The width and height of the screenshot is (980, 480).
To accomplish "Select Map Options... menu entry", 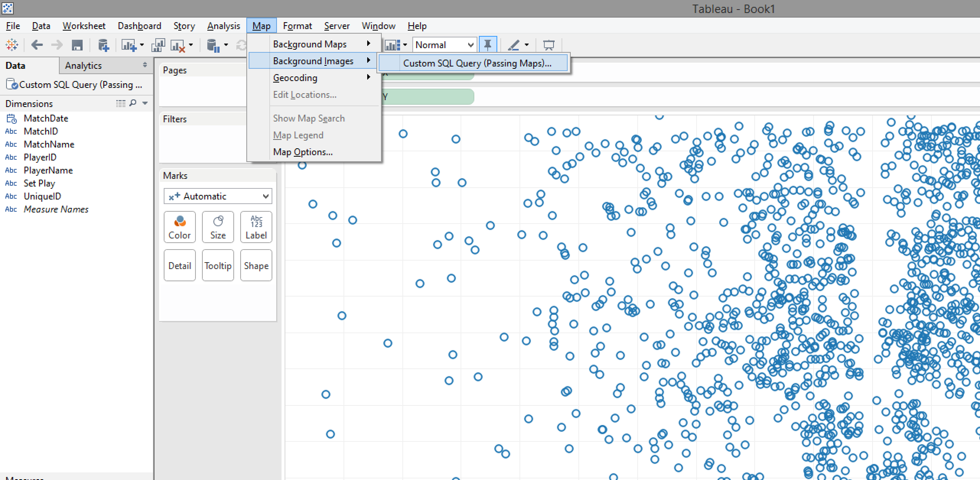I will tap(314, 152).
